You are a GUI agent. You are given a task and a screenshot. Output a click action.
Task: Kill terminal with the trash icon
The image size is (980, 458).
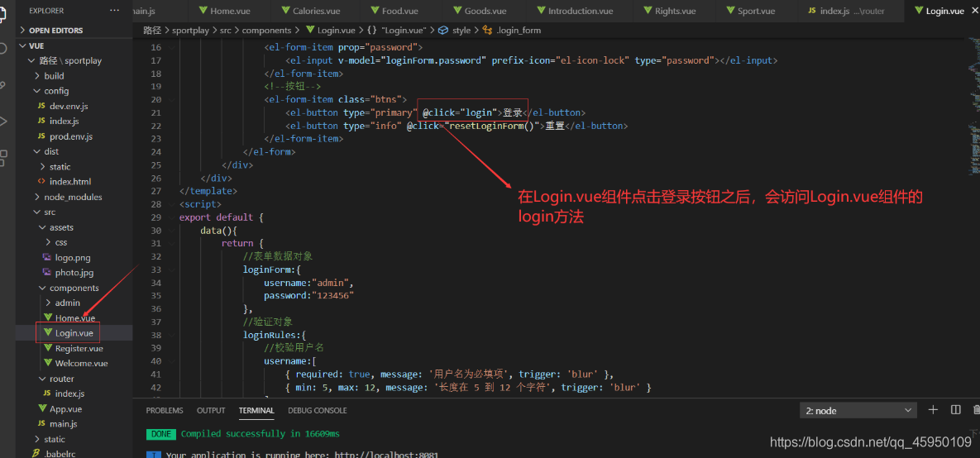tap(976, 410)
